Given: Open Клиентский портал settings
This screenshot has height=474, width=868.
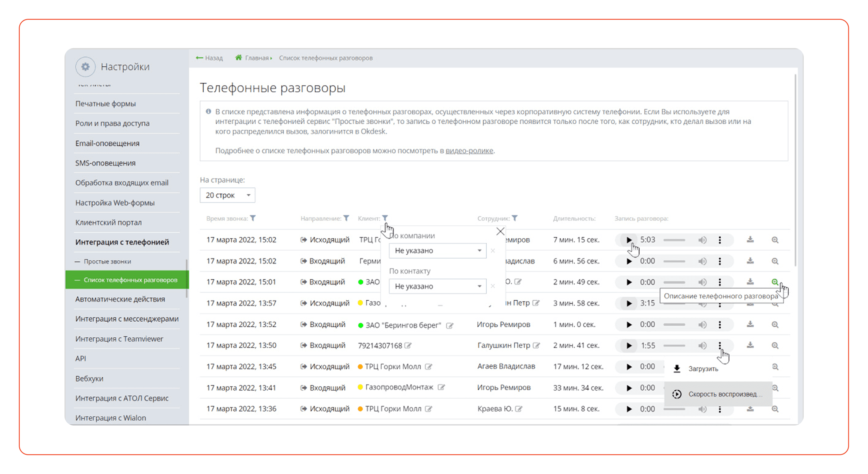Looking at the screenshot, I should (x=108, y=222).
